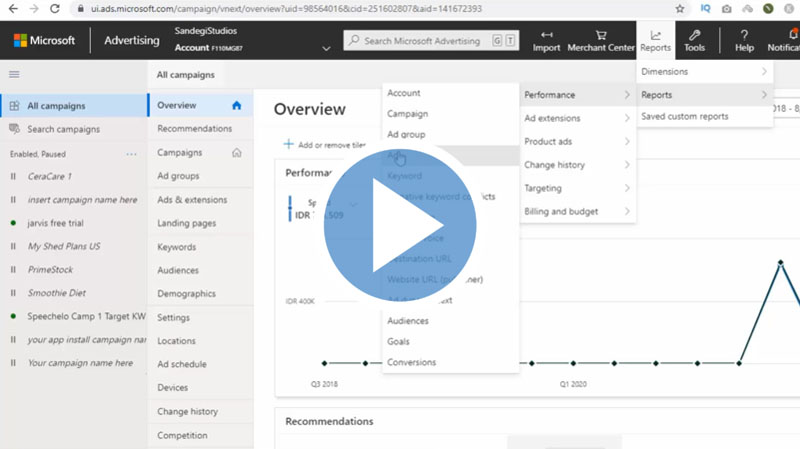Image resolution: width=800 pixels, height=449 pixels.
Task: Open the Smoothie Diet campaign
Action: pyautogui.click(x=57, y=293)
